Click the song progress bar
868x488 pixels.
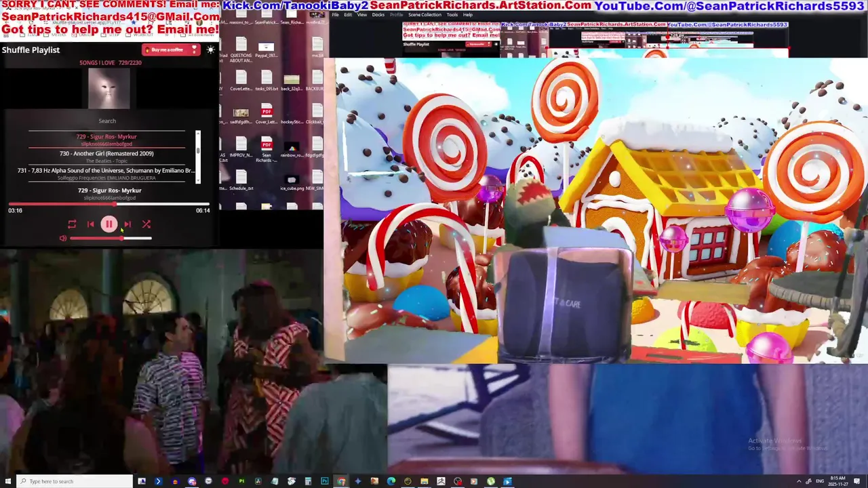(x=108, y=203)
